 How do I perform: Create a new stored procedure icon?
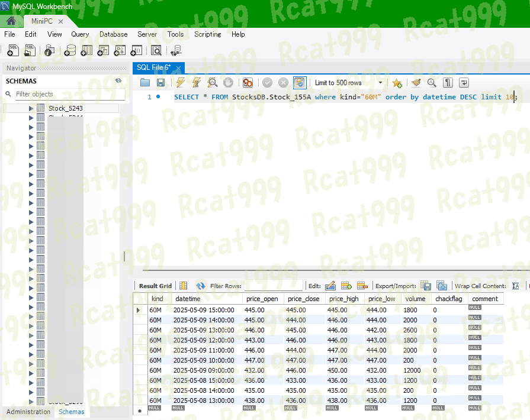pos(120,50)
